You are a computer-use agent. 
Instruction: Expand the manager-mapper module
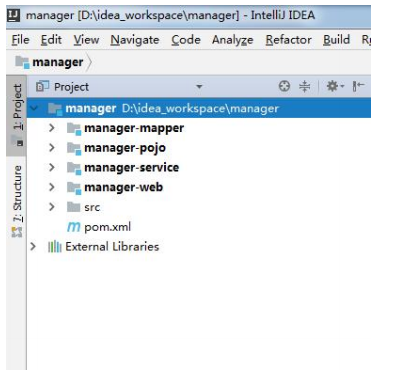pos(52,128)
